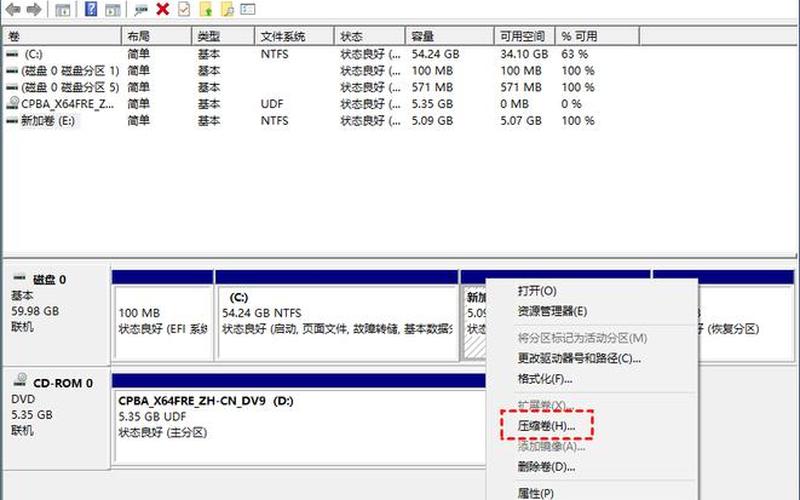Sort by the 卷 column header

coord(62,36)
